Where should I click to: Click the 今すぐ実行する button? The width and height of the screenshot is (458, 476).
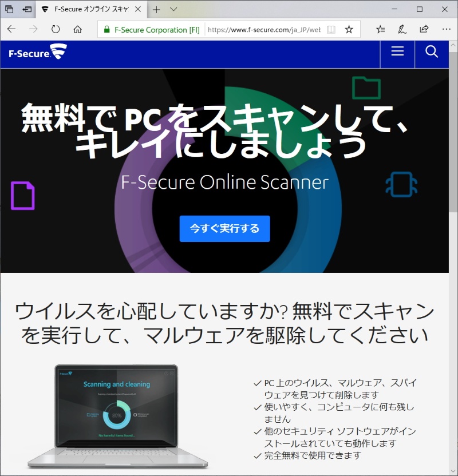coord(224,228)
